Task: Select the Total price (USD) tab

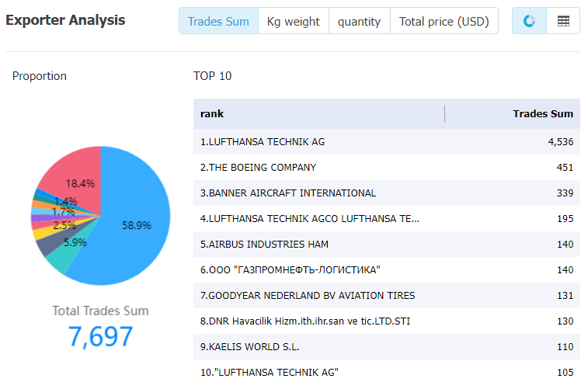Action: pos(444,21)
